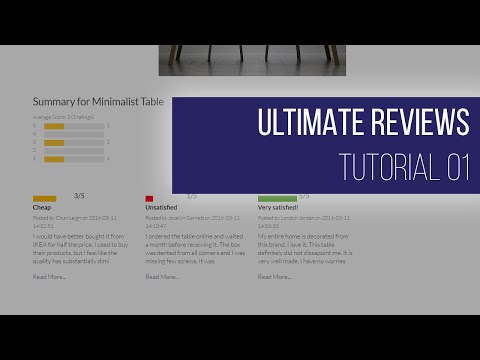Click the Posted by Jocelyn Garrett line
The image size is (480, 360).
(192, 222)
